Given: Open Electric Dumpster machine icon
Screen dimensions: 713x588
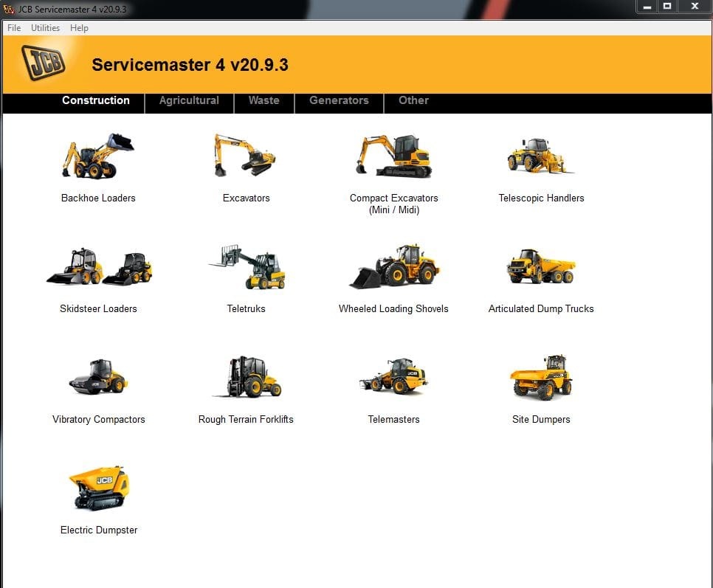Looking at the screenshot, I should click(x=99, y=488).
